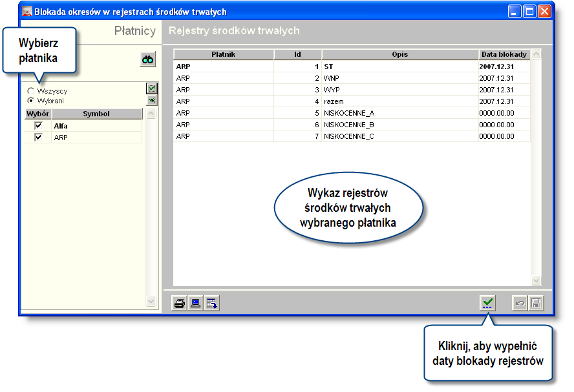Select the WNP register row
Screen dimensions: 574x392
(352, 78)
